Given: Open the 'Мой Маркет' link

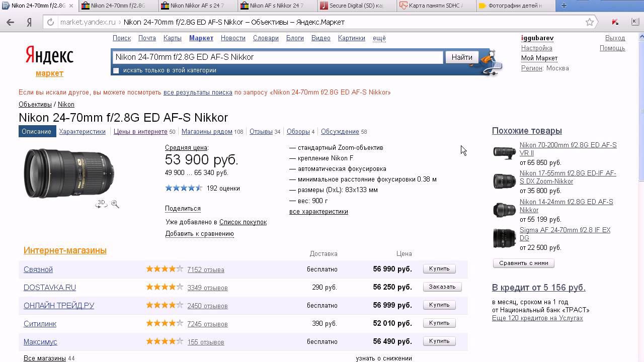Looking at the screenshot, I should tap(539, 58).
